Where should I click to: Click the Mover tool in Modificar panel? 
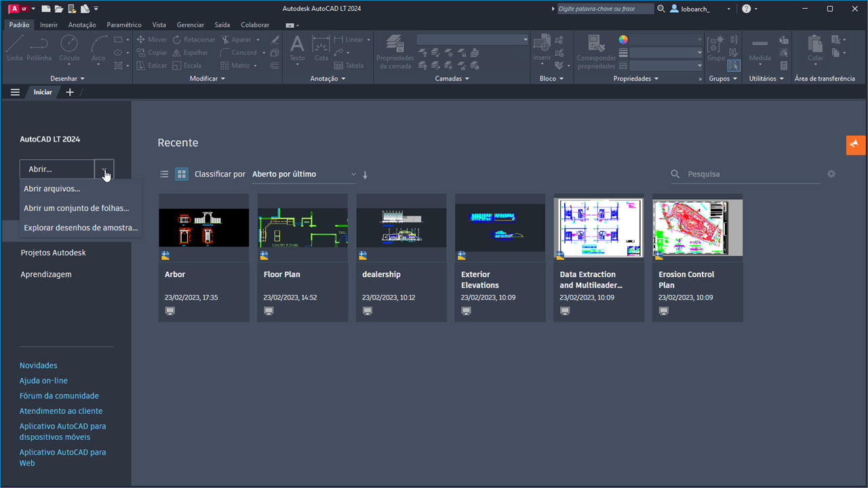152,39
